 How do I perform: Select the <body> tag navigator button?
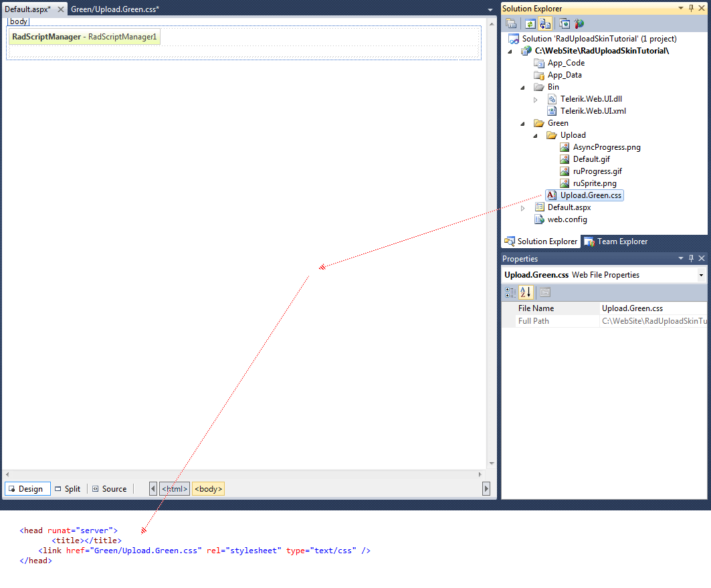click(x=208, y=489)
